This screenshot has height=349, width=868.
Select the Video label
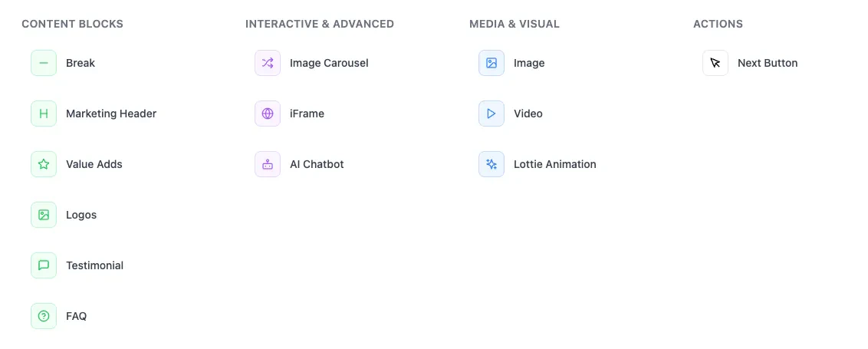pyautogui.click(x=528, y=114)
